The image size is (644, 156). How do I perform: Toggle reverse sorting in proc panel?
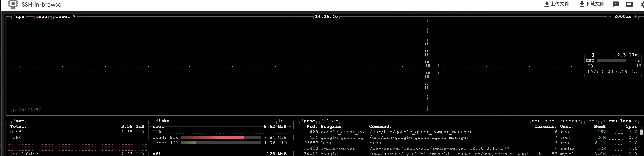click(x=570, y=121)
